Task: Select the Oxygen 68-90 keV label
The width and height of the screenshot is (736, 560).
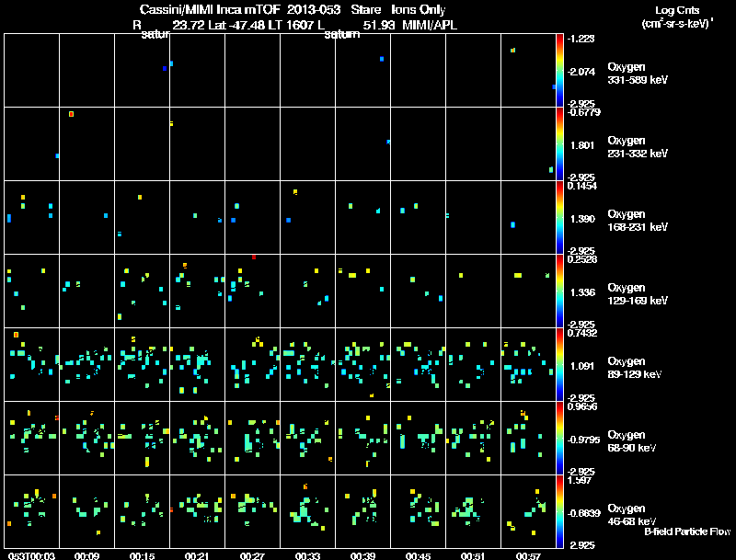Action: 632,441
